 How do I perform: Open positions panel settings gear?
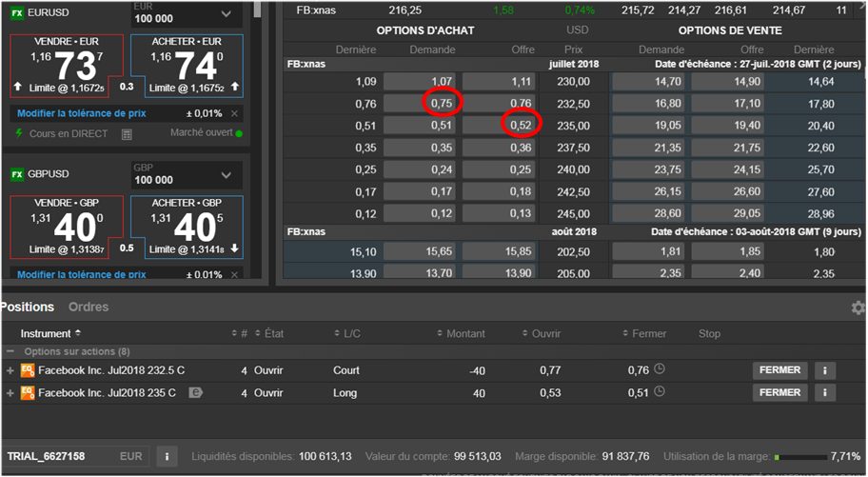(858, 308)
